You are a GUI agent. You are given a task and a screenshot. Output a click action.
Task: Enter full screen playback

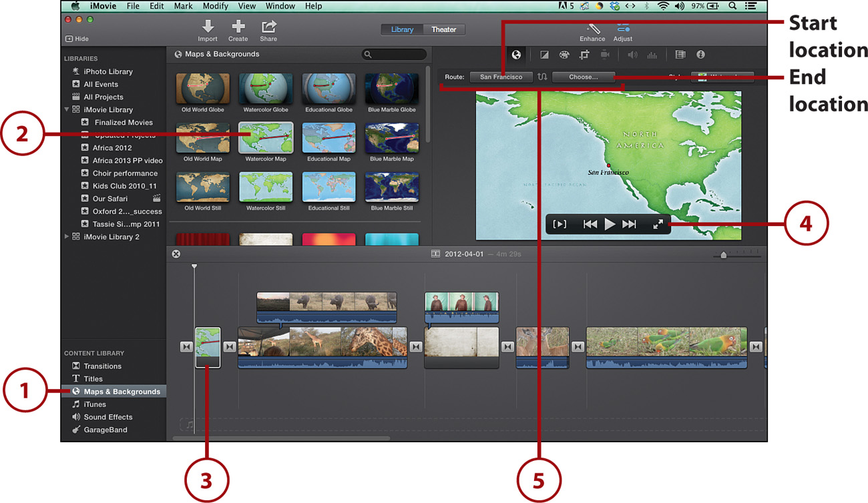(658, 224)
